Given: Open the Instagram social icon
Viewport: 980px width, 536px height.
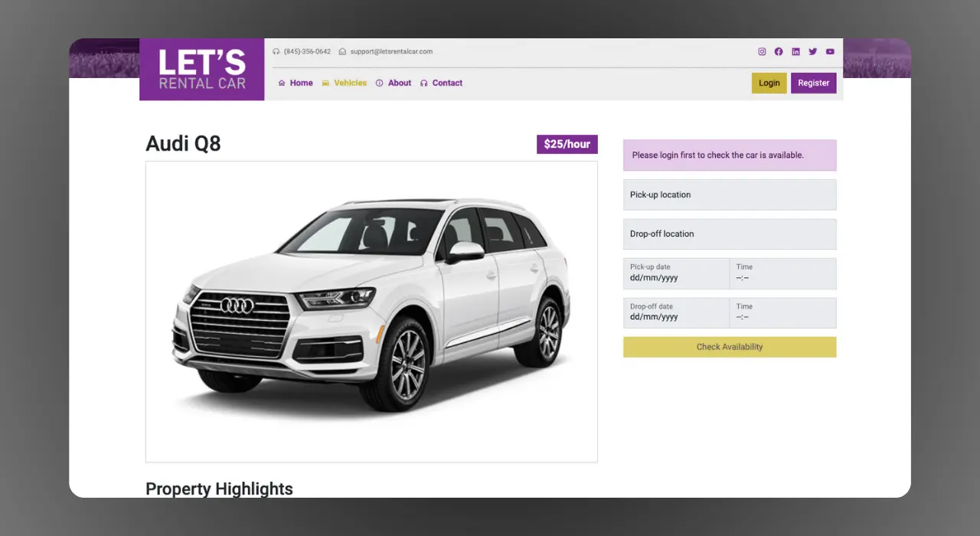Looking at the screenshot, I should coord(762,52).
